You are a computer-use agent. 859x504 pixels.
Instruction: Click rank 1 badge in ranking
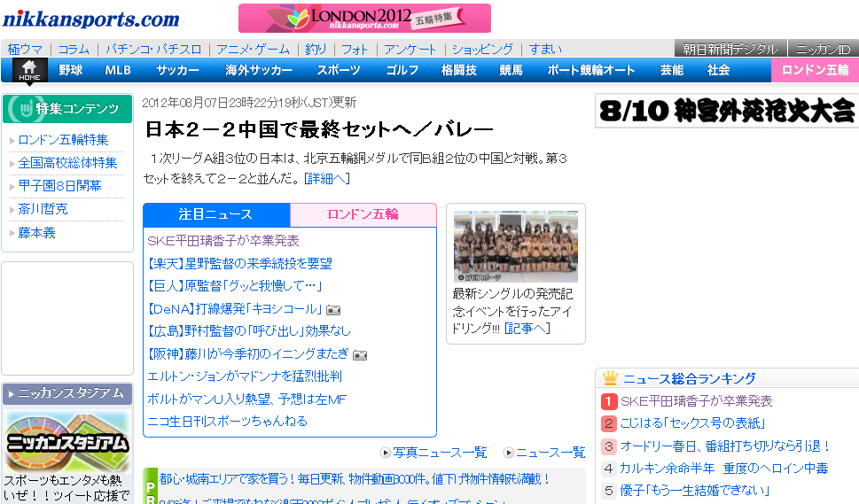(609, 401)
